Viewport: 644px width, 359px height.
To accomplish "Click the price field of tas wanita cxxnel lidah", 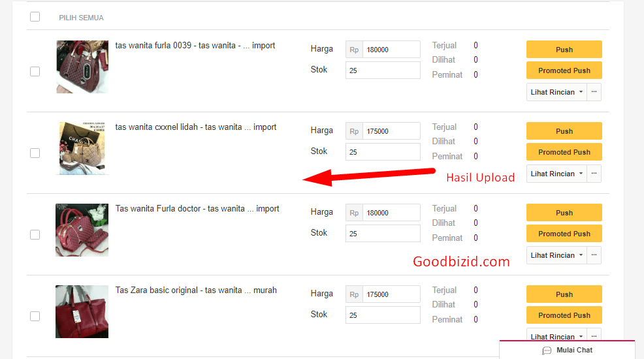I will click(391, 131).
